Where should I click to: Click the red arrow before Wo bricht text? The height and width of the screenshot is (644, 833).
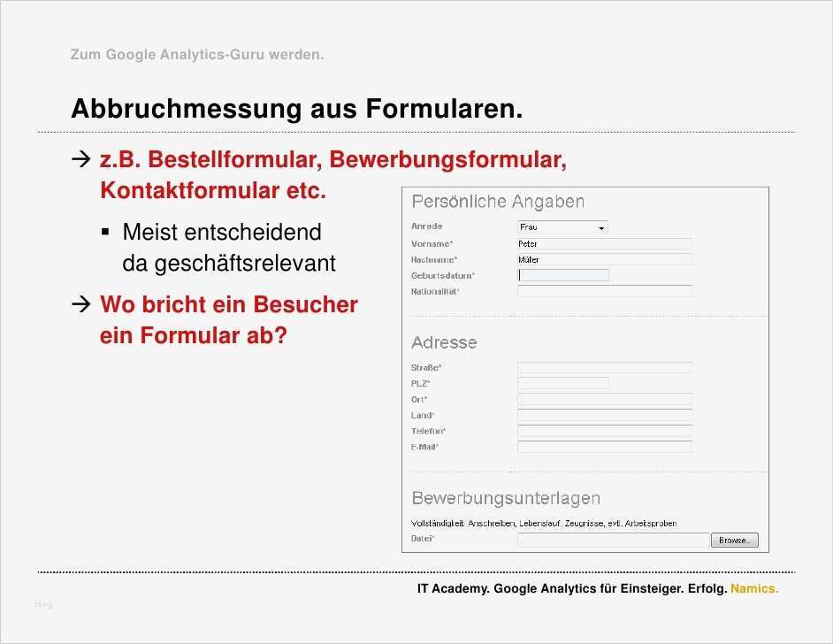tap(83, 304)
